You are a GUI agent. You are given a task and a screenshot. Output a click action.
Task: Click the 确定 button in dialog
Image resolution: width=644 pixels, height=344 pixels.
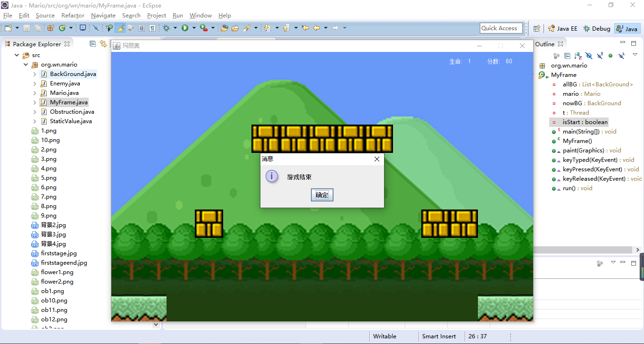pyautogui.click(x=322, y=195)
